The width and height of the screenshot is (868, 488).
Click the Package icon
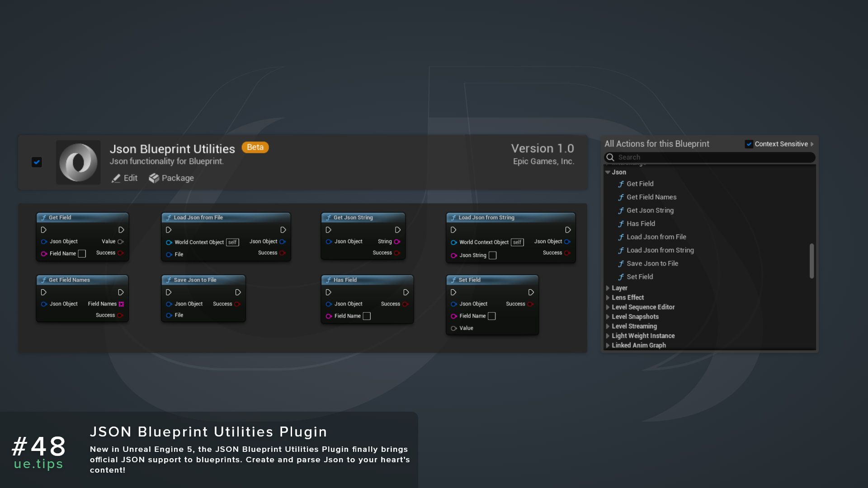pos(154,178)
